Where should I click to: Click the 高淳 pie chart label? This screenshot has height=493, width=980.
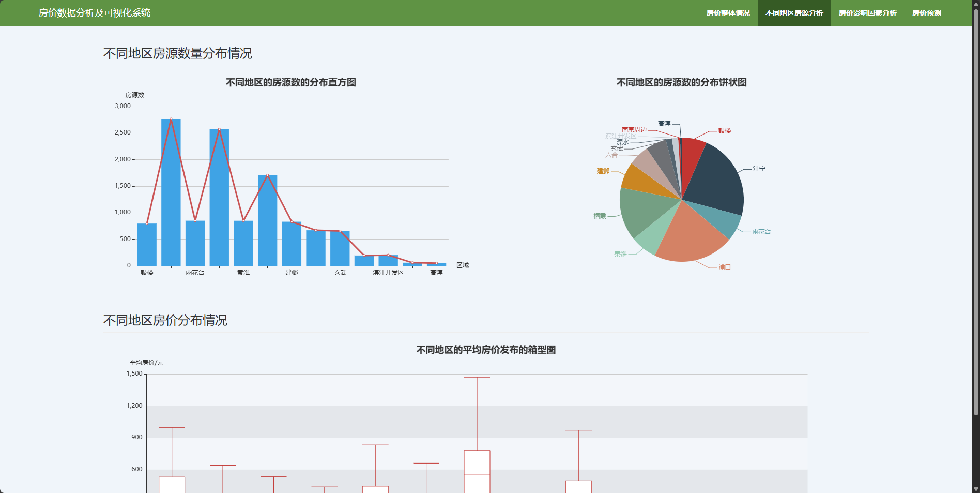(x=664, y=124)
